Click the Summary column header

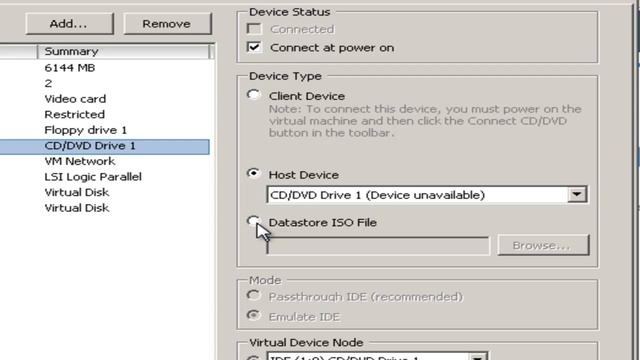(x=124, y=51)
